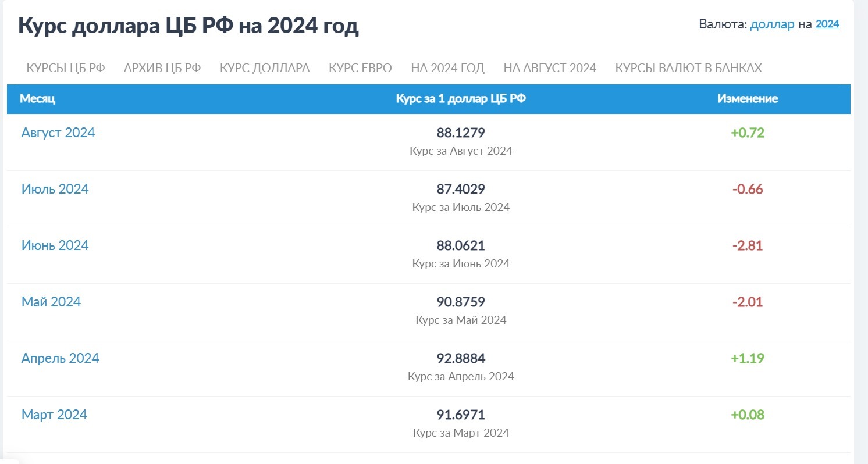Viewport: 868px width, 464px height.
Task: Click the caption Курс за Июль 2024
Action: [461, 208]
